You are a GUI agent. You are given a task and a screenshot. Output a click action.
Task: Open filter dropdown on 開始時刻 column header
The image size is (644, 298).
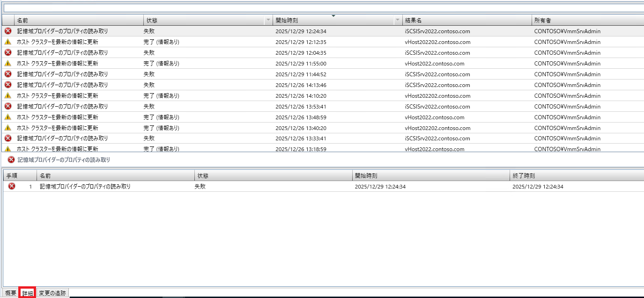coord(398,21)
